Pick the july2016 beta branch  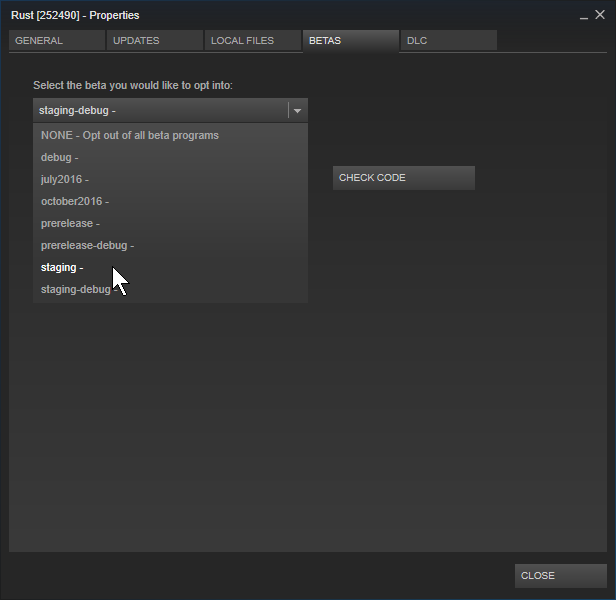pyautogui.click(x=170, y=180)
